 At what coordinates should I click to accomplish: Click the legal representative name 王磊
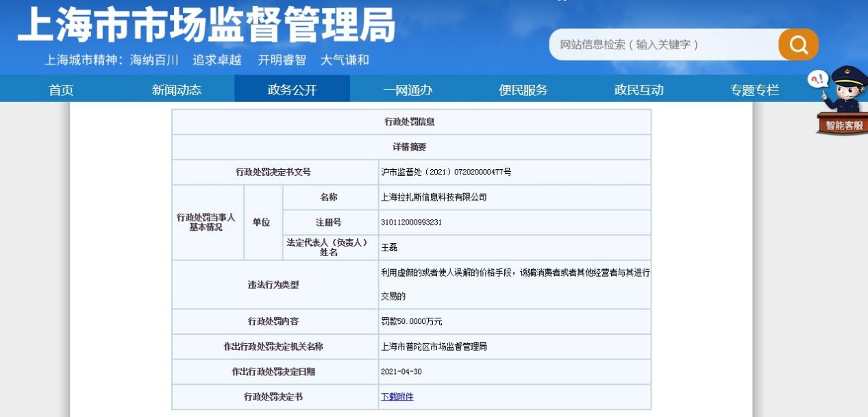(389, 247)
